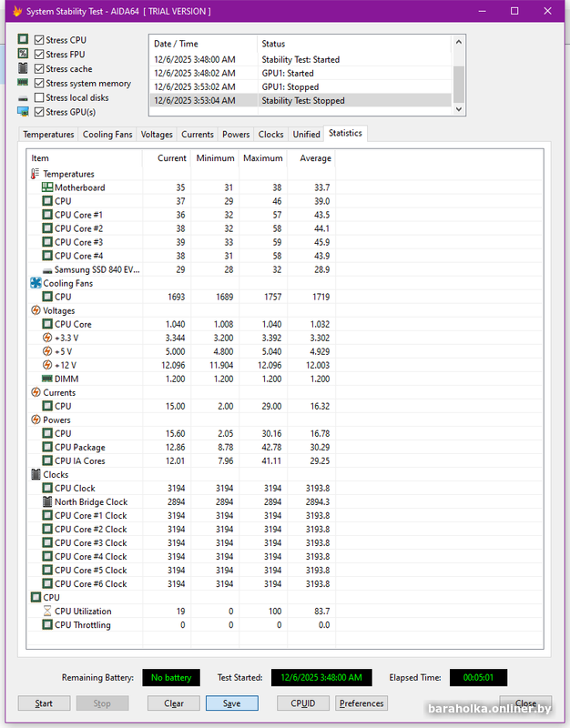
Task: Click the Save button
Action: pos(230,703)
